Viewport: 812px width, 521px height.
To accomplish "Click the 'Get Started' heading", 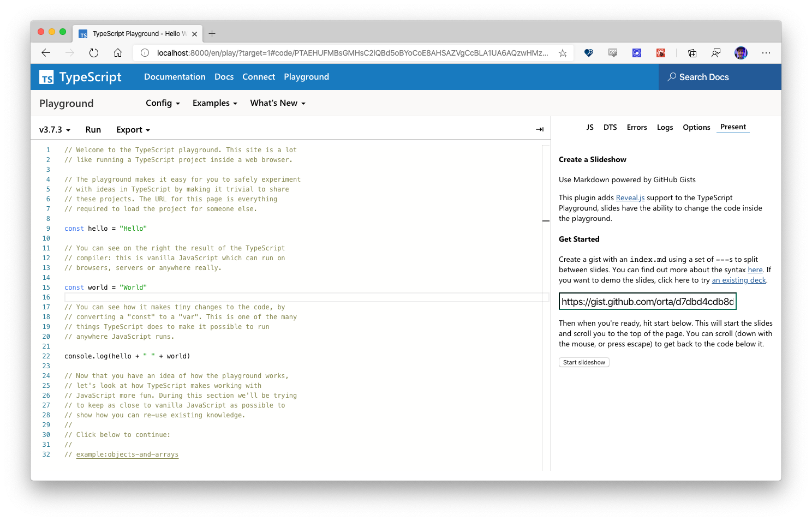I will (579, 239).
